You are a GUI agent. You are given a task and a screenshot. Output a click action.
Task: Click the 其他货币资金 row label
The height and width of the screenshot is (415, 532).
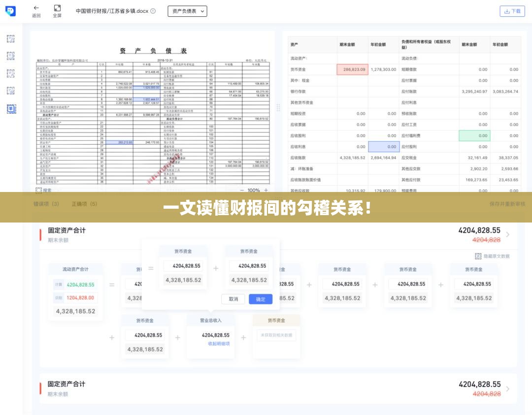point(301,103)
